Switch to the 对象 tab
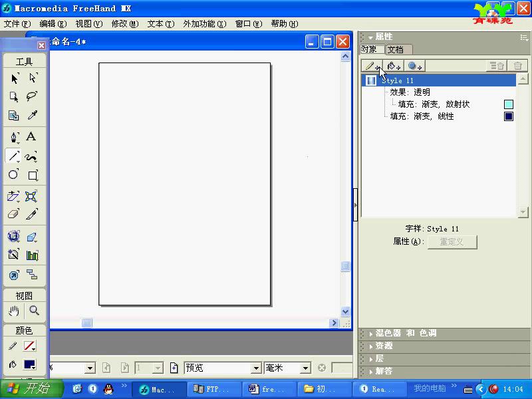The image size is (532, 399). [x=372, y=49]
